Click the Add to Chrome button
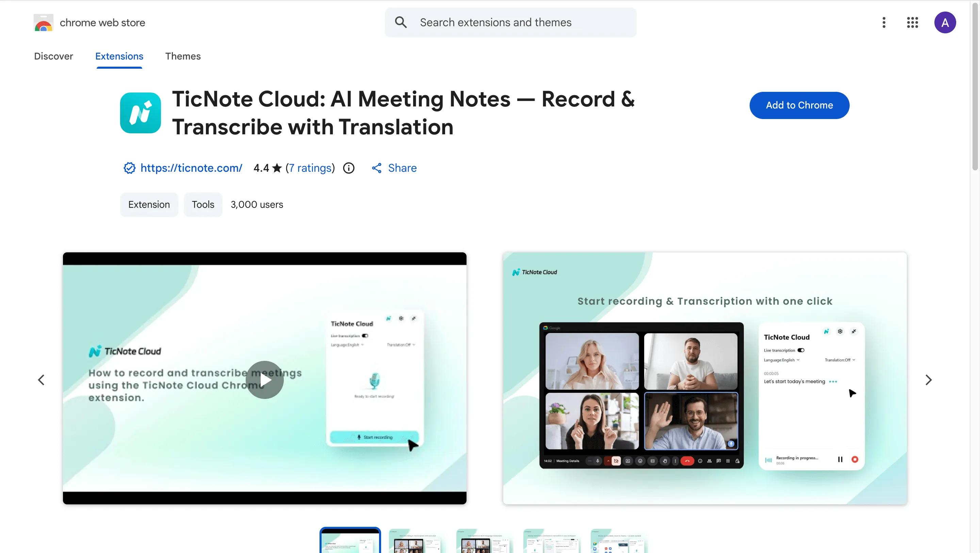The width and height of the screenshot is (980, 553). (799, 105)
